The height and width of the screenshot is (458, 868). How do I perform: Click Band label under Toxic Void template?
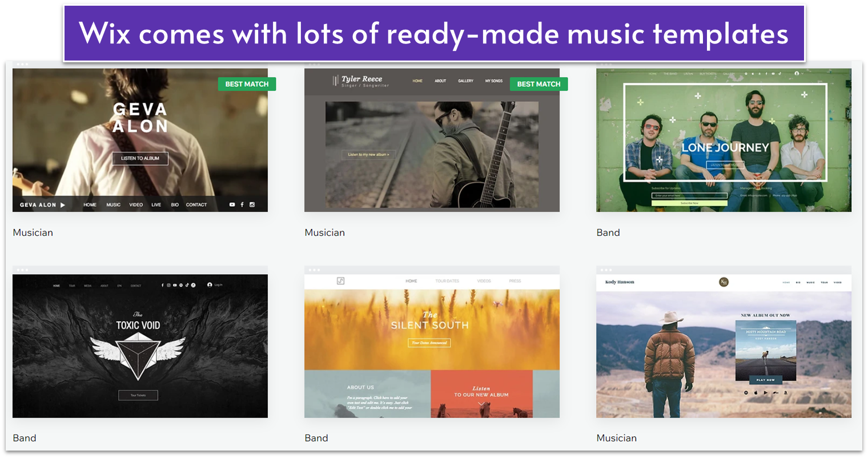(25, 438)
